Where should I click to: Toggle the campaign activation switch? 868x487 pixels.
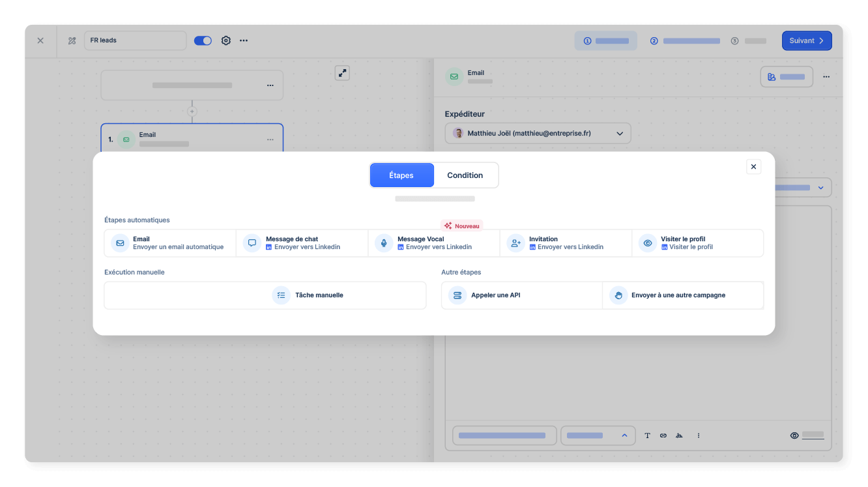coord(203,40)
